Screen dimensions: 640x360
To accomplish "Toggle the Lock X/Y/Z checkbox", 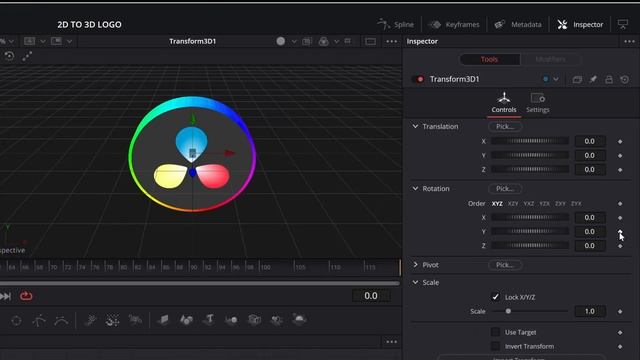I will pos(496,297).
